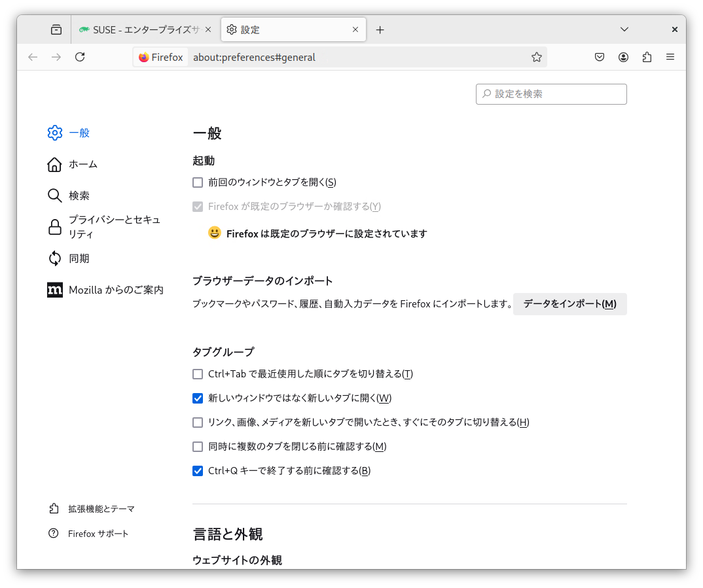
Task: Uncheck Ctrl+Q キーで終了する前に確認する
Action: click(198, 471)
